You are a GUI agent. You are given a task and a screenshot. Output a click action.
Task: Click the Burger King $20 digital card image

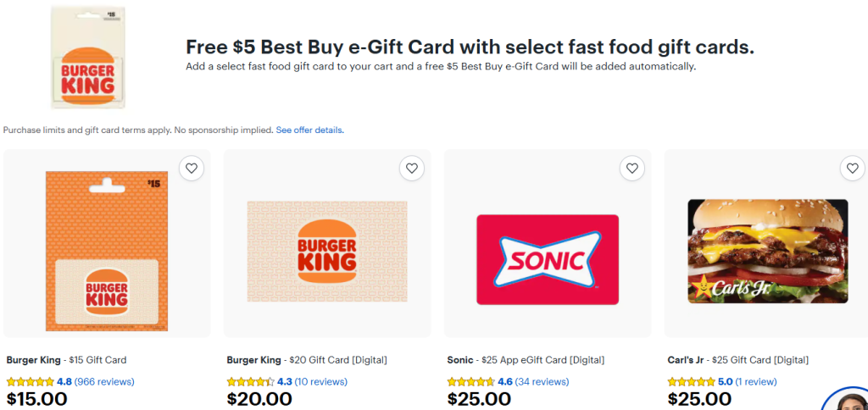point(327,251)
